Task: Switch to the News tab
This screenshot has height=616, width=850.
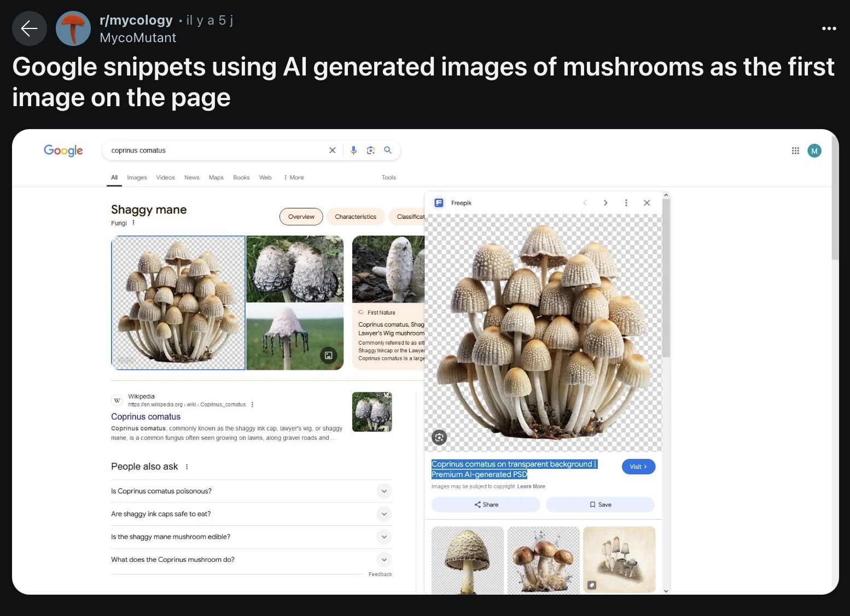Action: (x=192, y=178)
